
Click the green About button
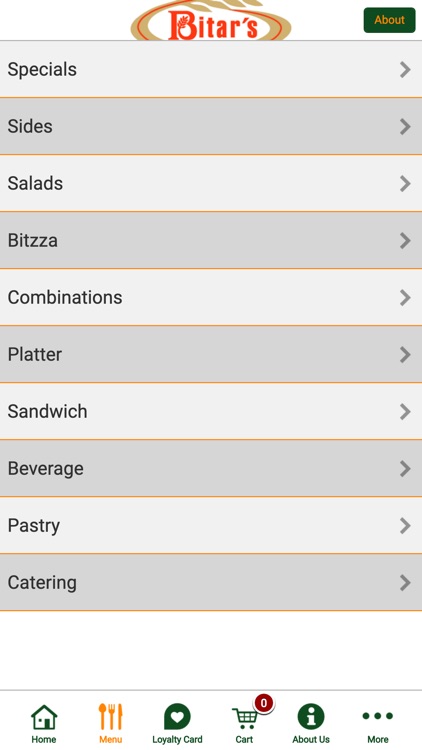pos(389,20)
